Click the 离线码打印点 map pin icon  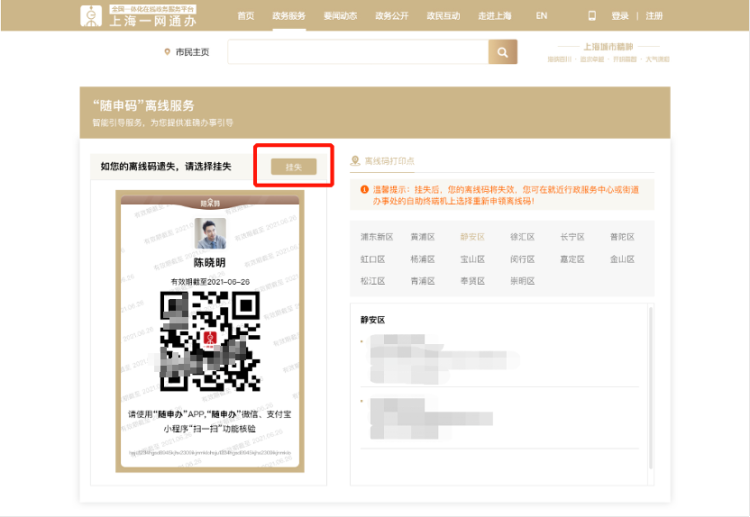coord(355,161)
